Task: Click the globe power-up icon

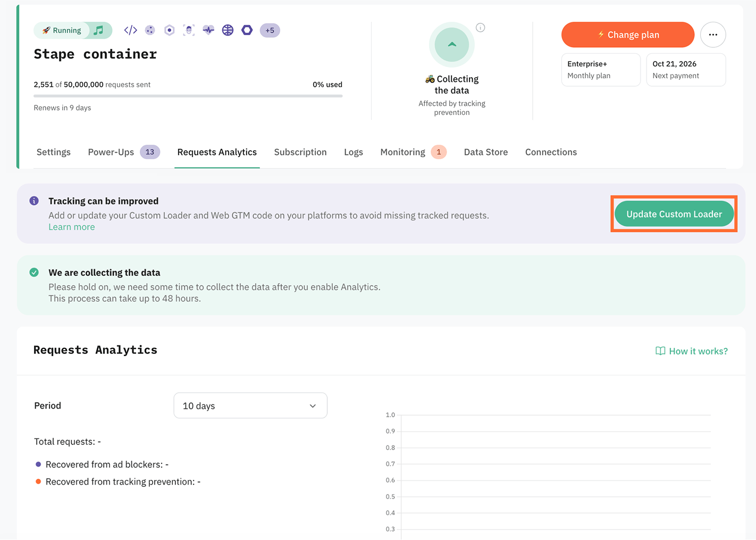Action: [228, 30]
